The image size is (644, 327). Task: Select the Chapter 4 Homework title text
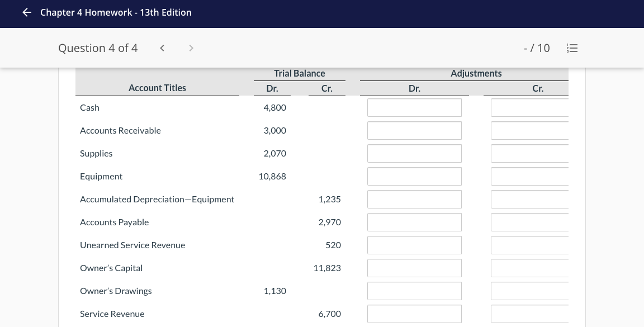(x=116, y=12)
